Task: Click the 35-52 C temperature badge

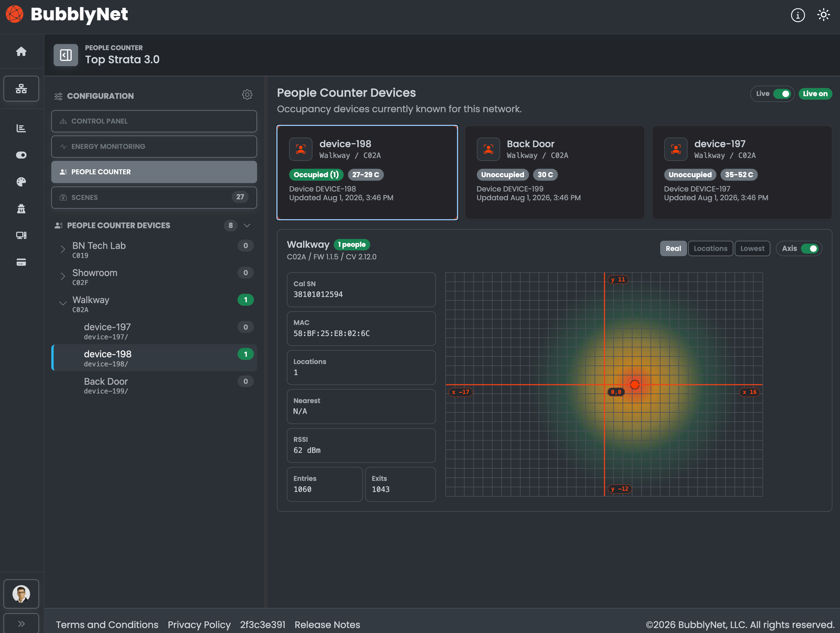Action: tap(739, 175)
